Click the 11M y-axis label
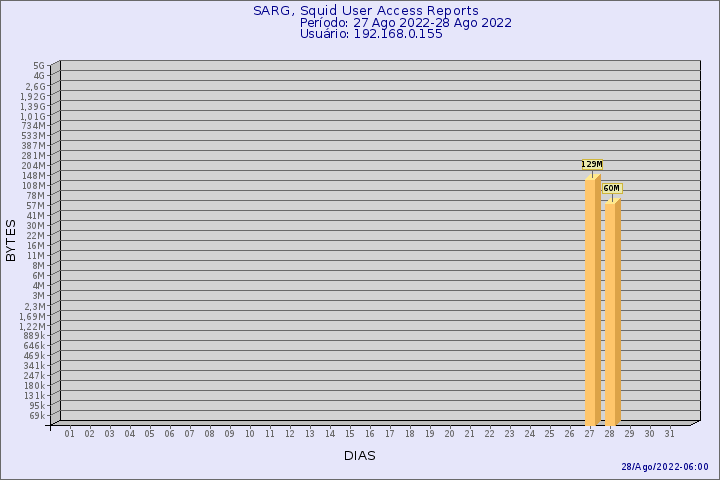 pyautogui.click(x=36, y=256)
